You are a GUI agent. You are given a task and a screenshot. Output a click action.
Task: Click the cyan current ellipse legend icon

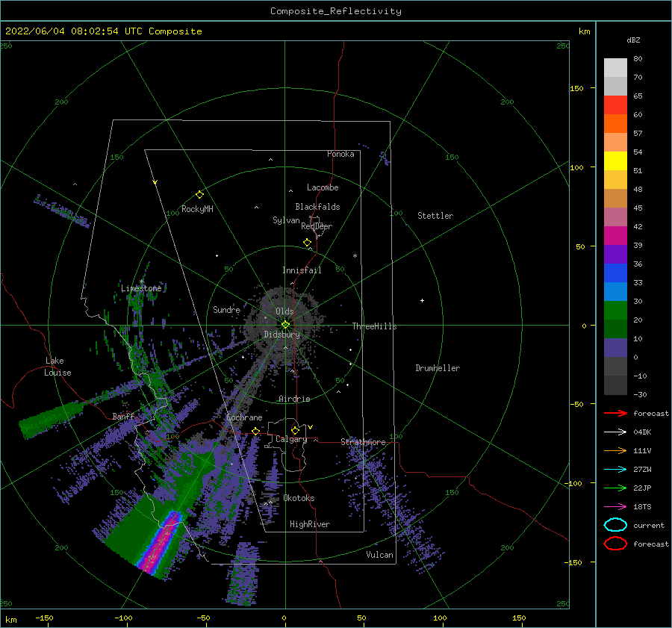tap(615, 525)
